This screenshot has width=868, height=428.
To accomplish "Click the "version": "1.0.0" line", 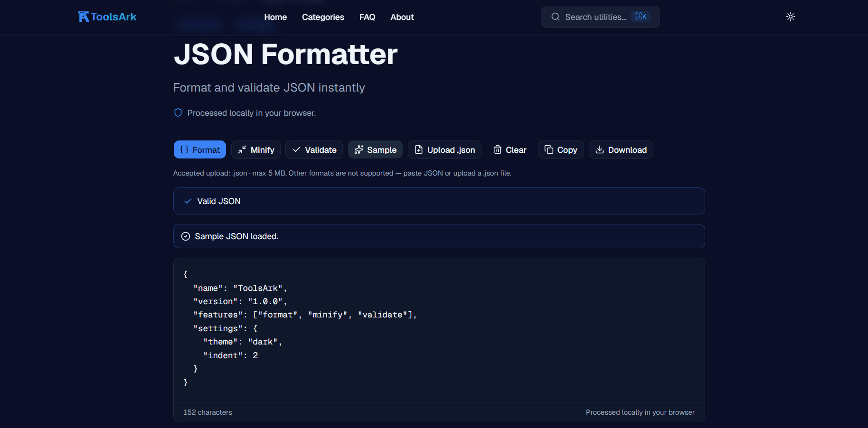I will [x=240, y=301].
